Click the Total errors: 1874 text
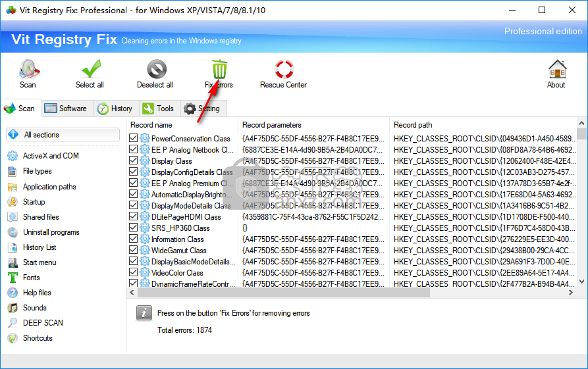 (184, 330)
